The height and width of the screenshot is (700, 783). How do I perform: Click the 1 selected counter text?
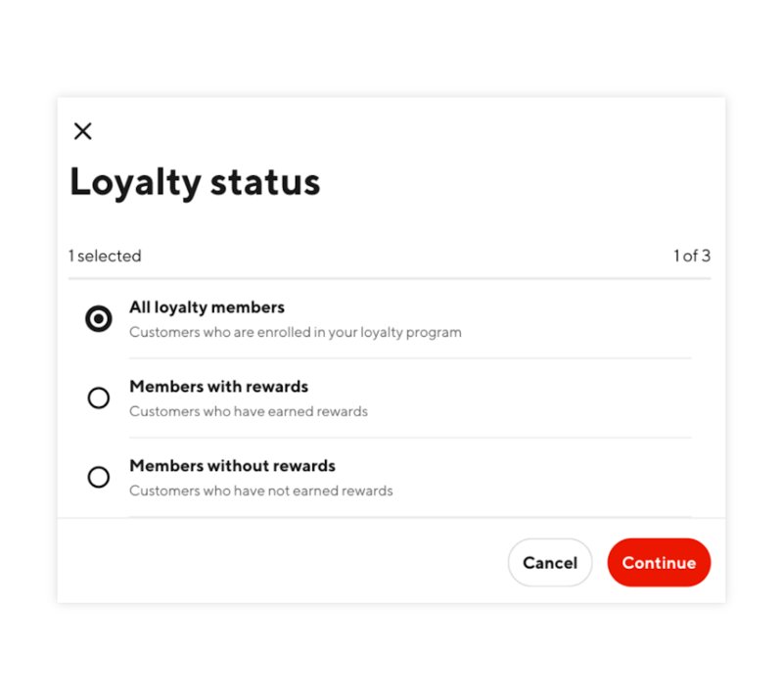click(x=104, y=256)
